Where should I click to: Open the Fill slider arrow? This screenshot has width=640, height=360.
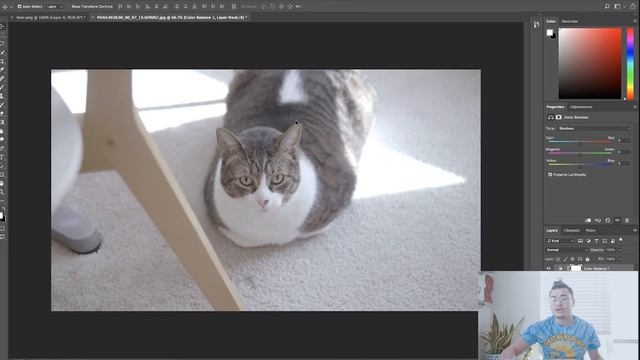620,259
